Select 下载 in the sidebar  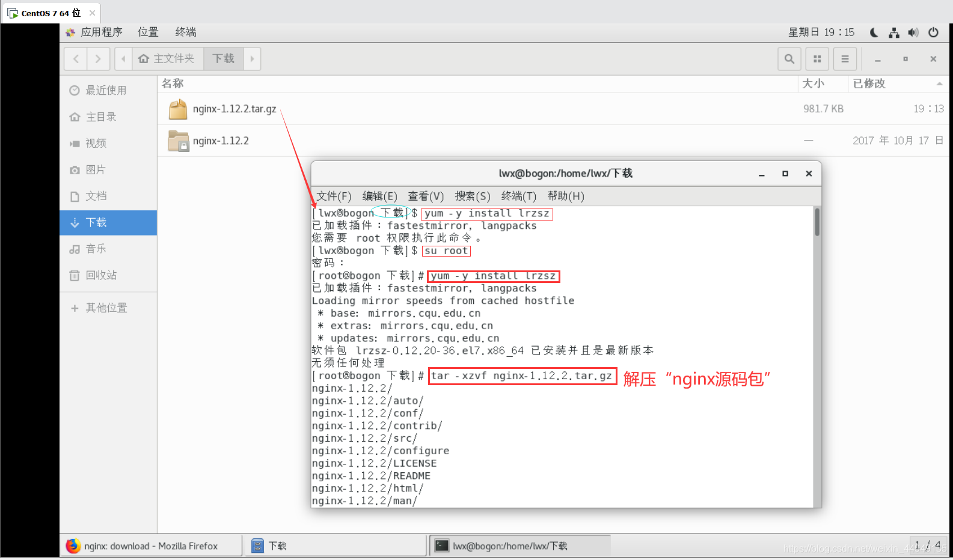click(x=108, y=222)
